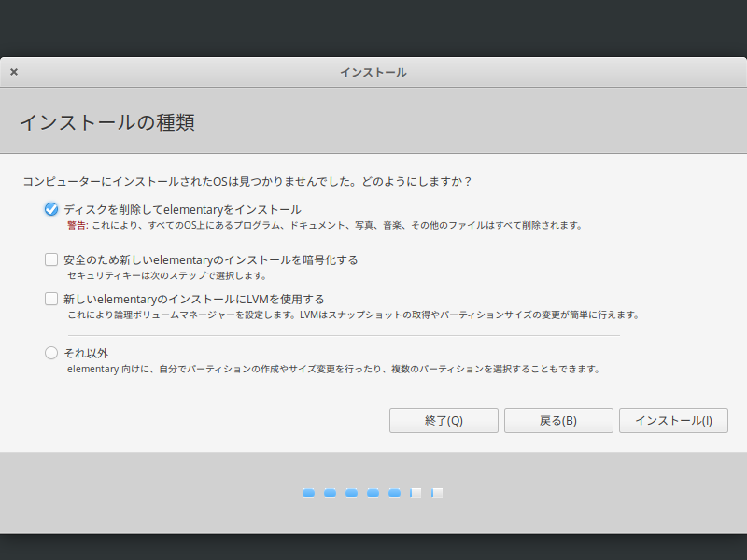Click the セキュリティキーは次のステップで選択します description
The image size is (747, 560).
tap(167, 275)
